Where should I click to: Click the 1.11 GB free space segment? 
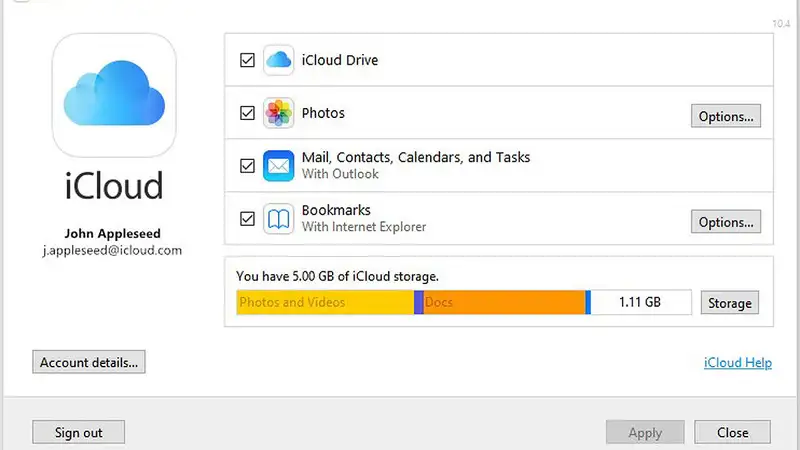[x=641, y=302]
